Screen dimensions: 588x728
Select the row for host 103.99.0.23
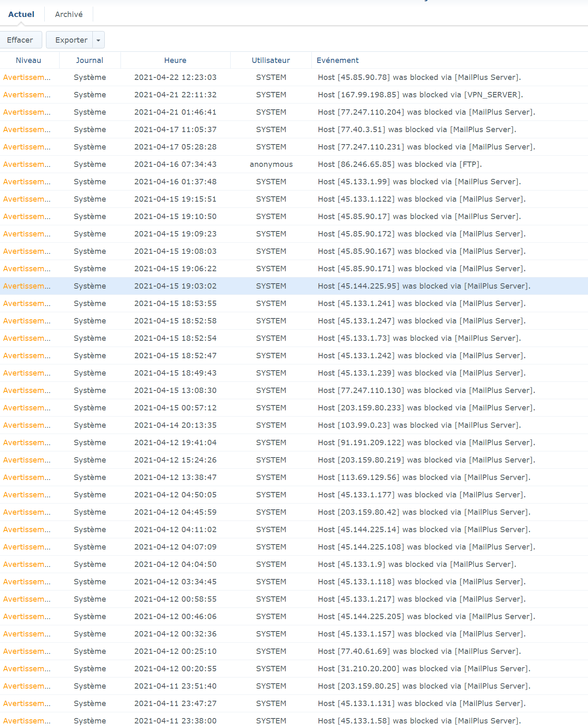point(294,425)
